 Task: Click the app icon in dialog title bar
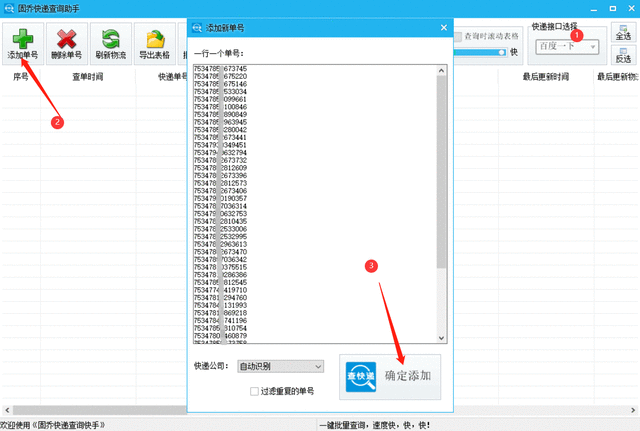pos(197,28)
